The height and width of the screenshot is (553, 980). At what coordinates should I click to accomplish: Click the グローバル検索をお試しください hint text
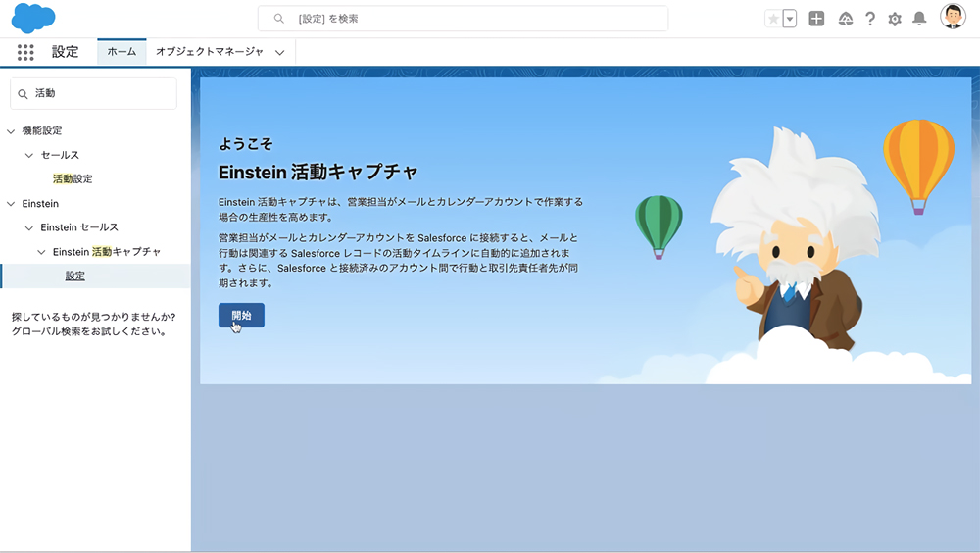coord(89,331)
